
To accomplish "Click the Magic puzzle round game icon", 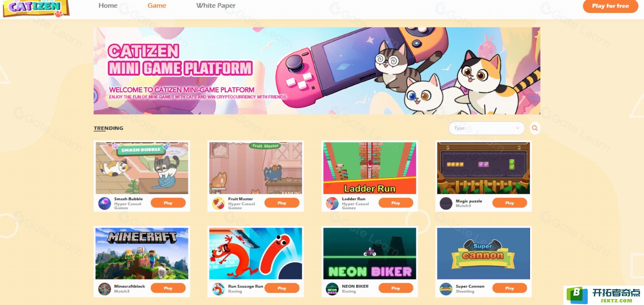I will click(x=446, y=204).
